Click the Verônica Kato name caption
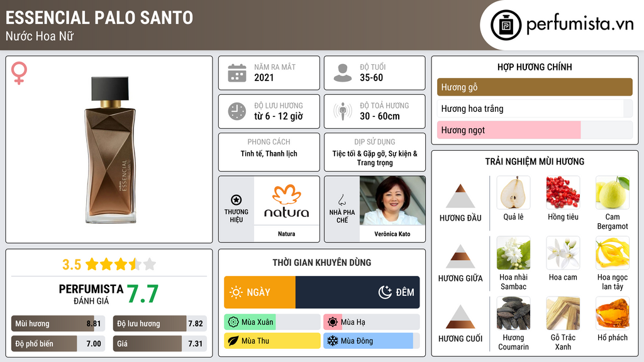The image size is (644, 362). pos(392,234)
